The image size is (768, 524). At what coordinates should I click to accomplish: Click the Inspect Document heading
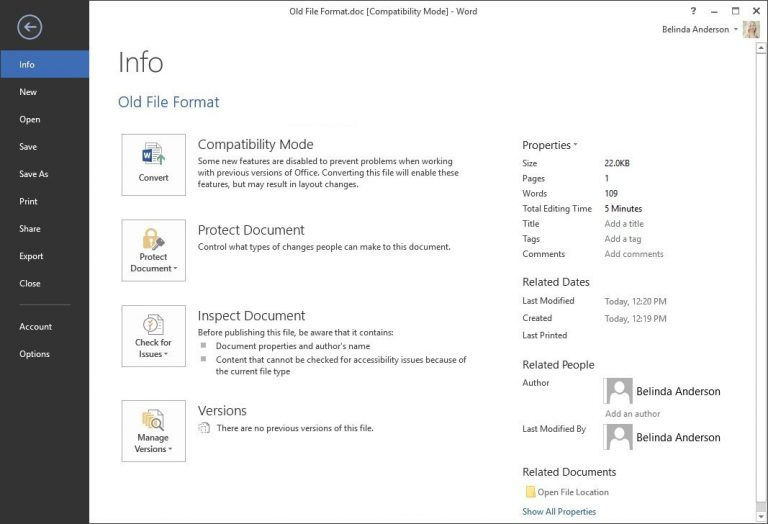(251, 316)
